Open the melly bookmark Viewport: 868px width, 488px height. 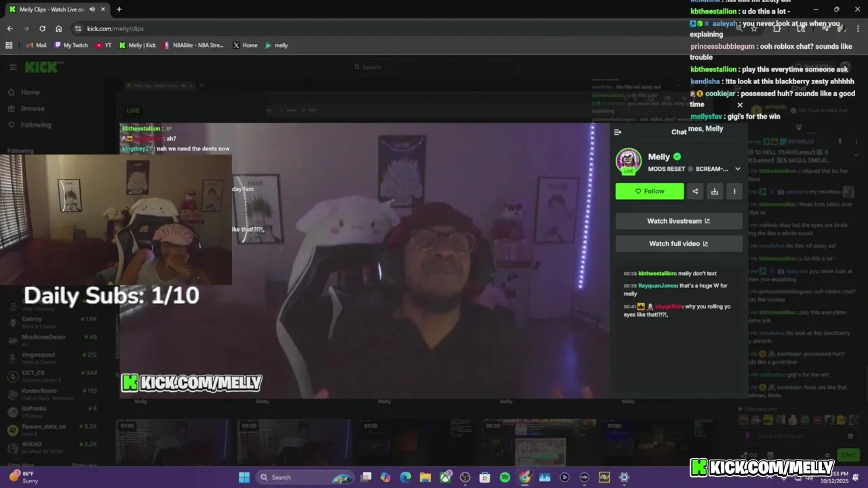coord(277,45)
